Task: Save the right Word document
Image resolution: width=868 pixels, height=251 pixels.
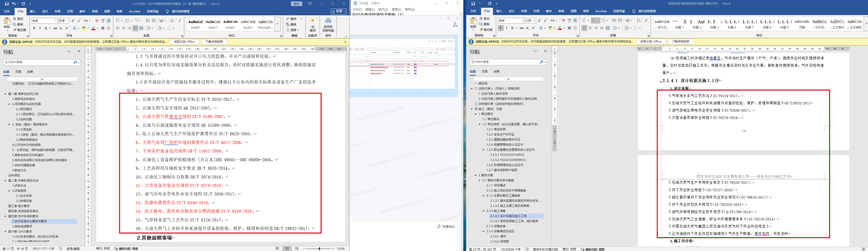Action: (x=473, y=4)
